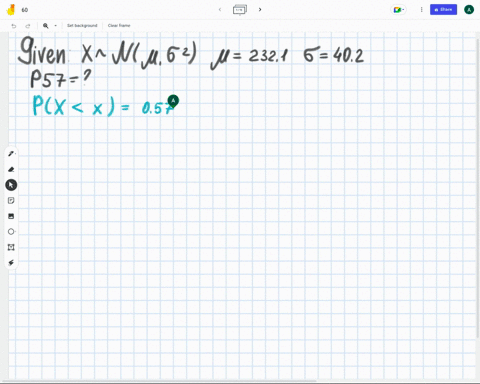The width and height of the screenshot is (480, 384).
Task: Go to the previous frame arrow
Action: click(x=220, y=9)
